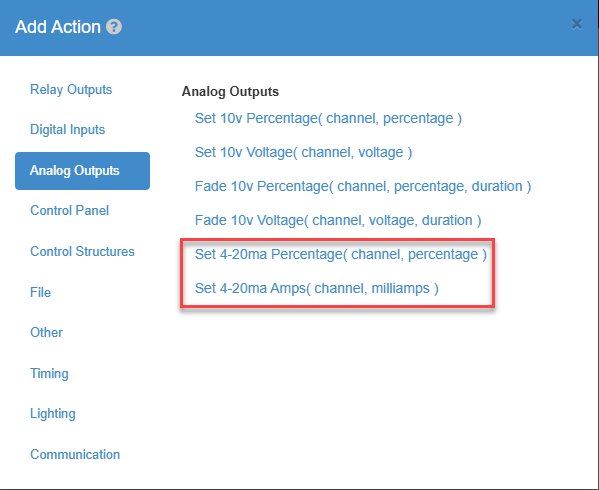Image resolution: width=599 pixels, height=490 pixels.
Task: Open the Control Structures category
Action: (x=83, y=251)
